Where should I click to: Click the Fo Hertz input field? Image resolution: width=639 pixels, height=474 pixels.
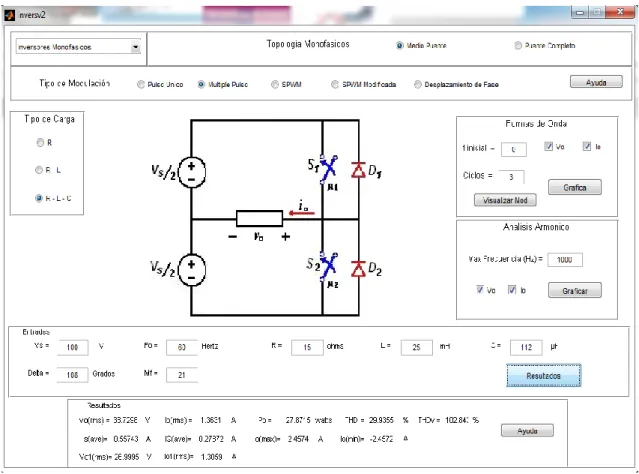[182, 347]
